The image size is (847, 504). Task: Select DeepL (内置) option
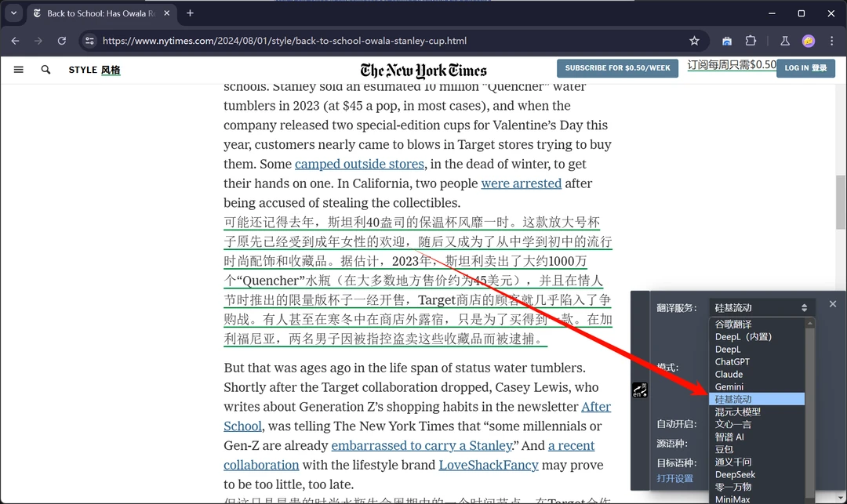(x=757, y=337)
